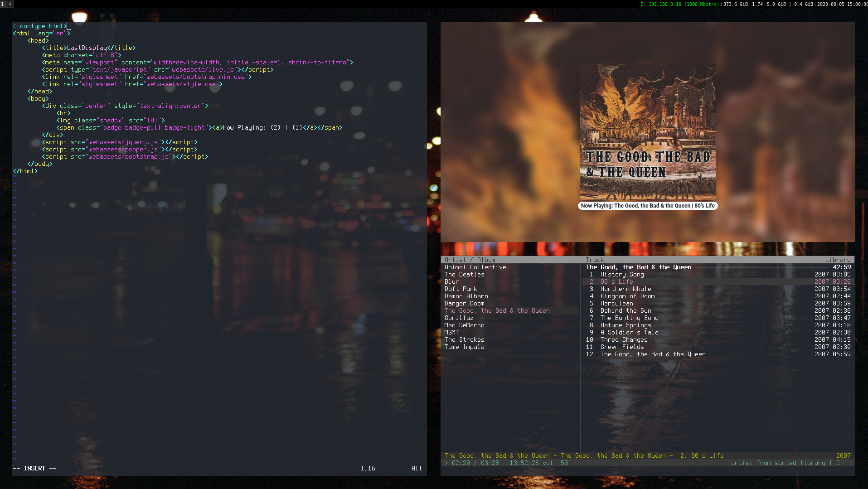Select track 5 Herculean

pyautogui.click(x=718, y=304)
